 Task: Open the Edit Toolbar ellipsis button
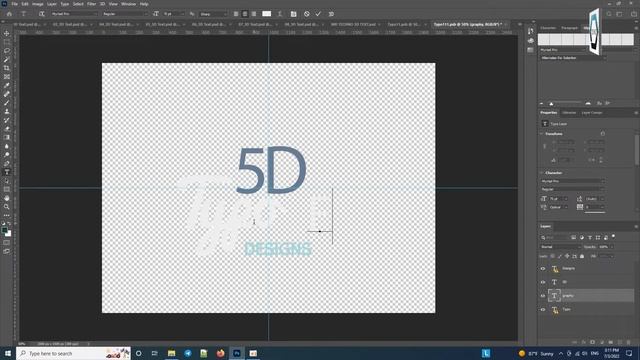7,215
